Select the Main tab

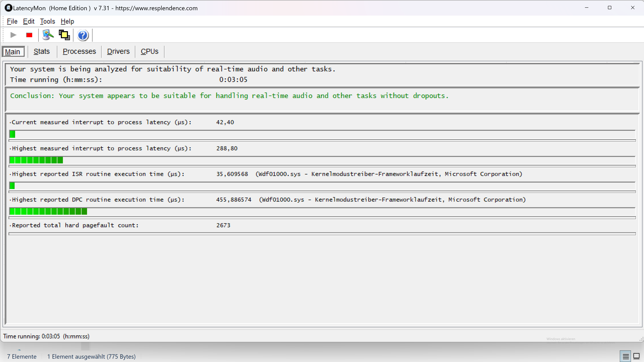[13, 51]
